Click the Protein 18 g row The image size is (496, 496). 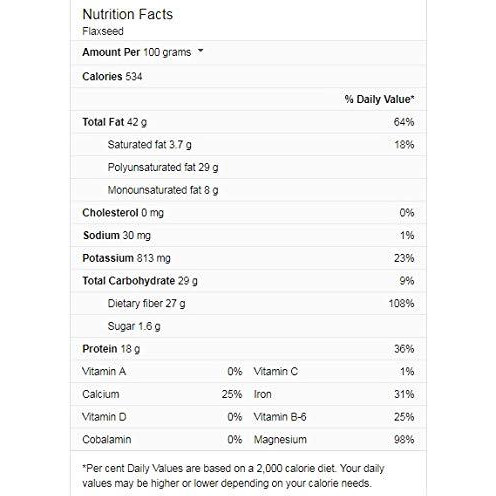tap(248, 349)
